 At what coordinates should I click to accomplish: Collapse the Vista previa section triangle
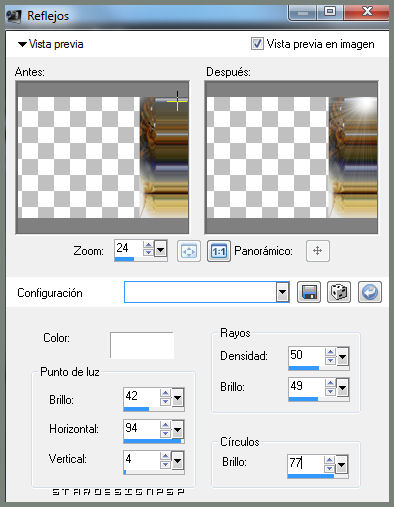tap(22, 44)
